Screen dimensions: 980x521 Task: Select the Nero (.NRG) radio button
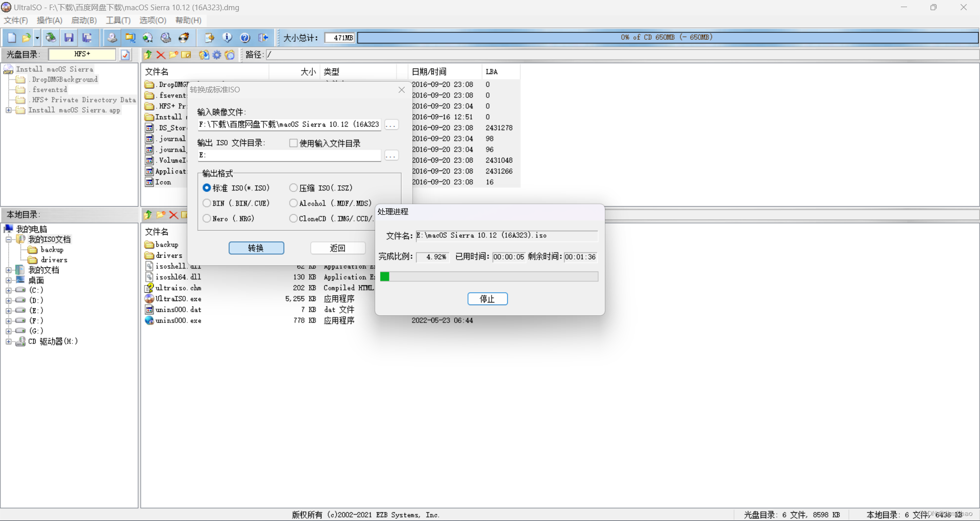tap(207, 218)
